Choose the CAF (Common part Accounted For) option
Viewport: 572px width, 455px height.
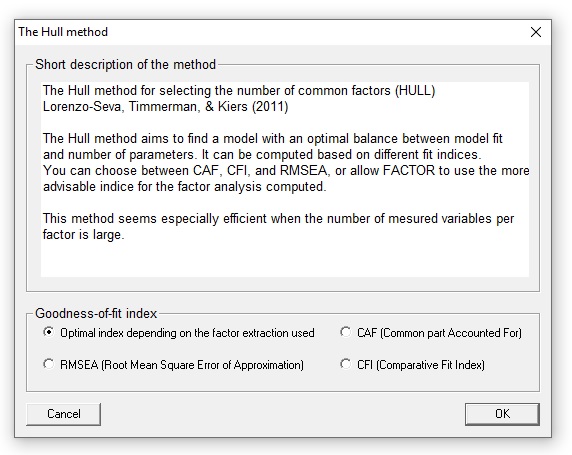click(431, 333)
